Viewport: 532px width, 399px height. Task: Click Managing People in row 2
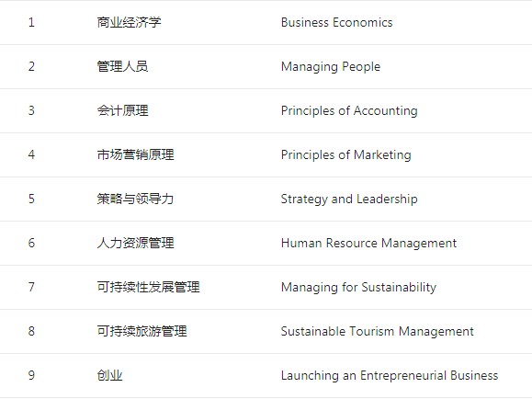(331, 66)
